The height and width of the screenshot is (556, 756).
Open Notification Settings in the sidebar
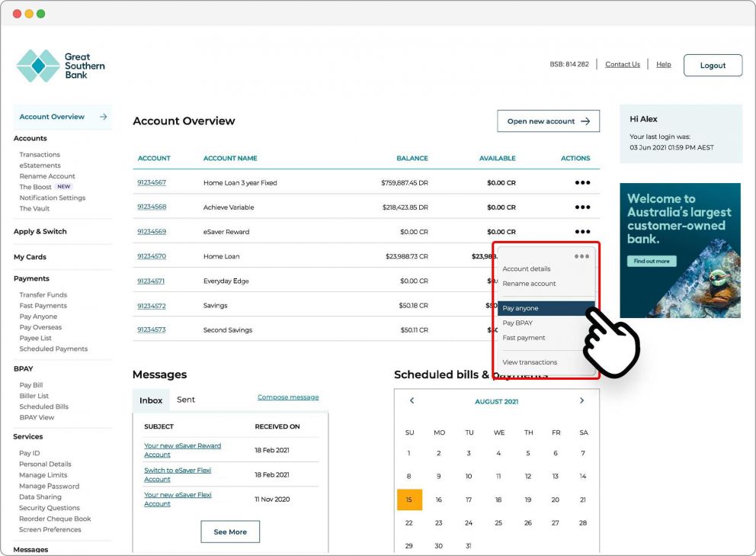[x=52, y=198]
